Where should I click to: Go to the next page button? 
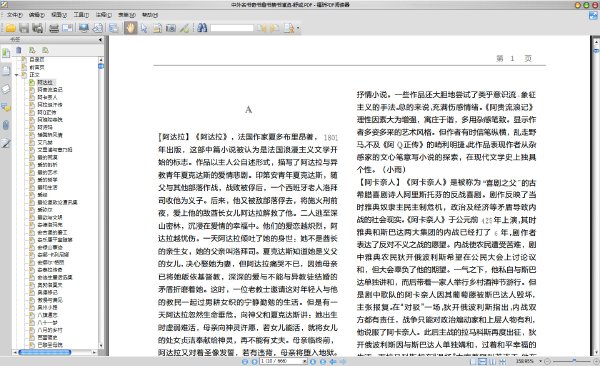(x=313, y=361)
